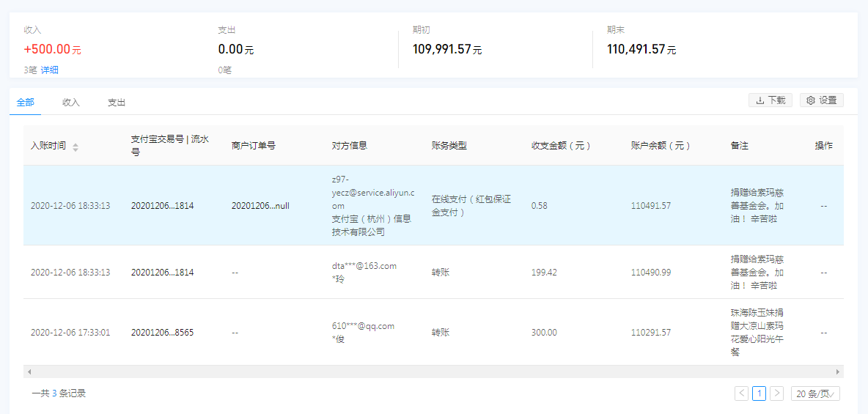Screen dimensions: 868x414
Task: Click the 账户余额(元) column header
Action: [661, 146]
